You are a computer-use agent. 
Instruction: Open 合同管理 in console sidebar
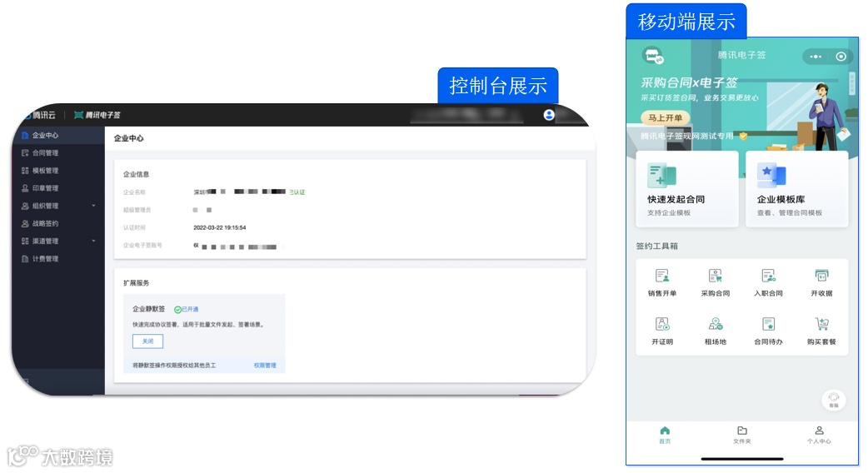(x=57, y=152)
